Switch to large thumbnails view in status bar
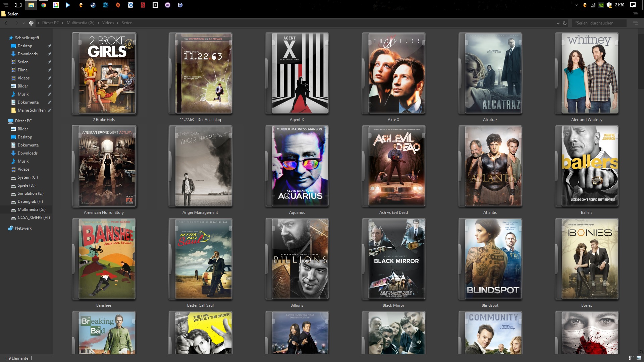The height and width of the screenshot is (362, 644). 639,358
